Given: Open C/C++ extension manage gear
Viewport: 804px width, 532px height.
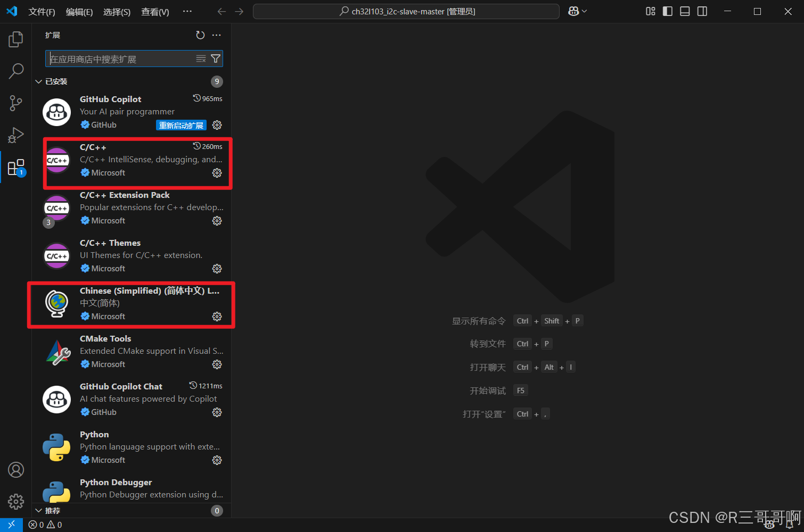Looking at the screenshot, I should coord(217,173).
